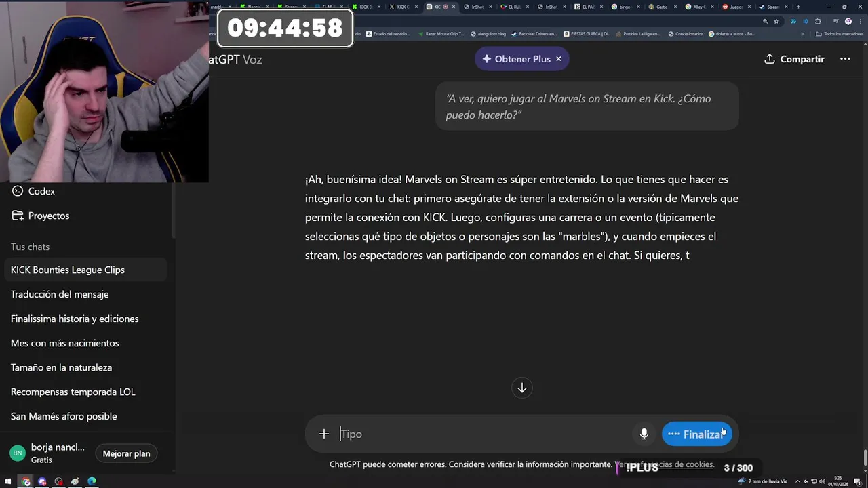868x488 pixels.
Task: Open the Todos los marcadores folder
Action: [x=839, y=34]
